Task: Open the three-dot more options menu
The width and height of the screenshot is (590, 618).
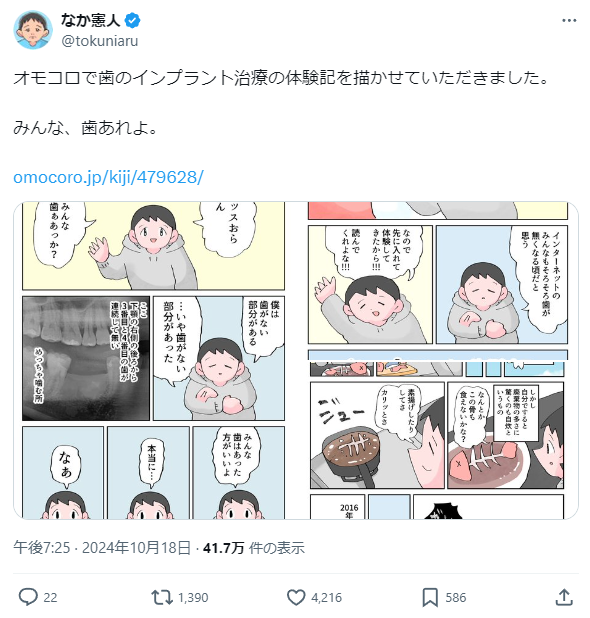Action: point(569,20)
